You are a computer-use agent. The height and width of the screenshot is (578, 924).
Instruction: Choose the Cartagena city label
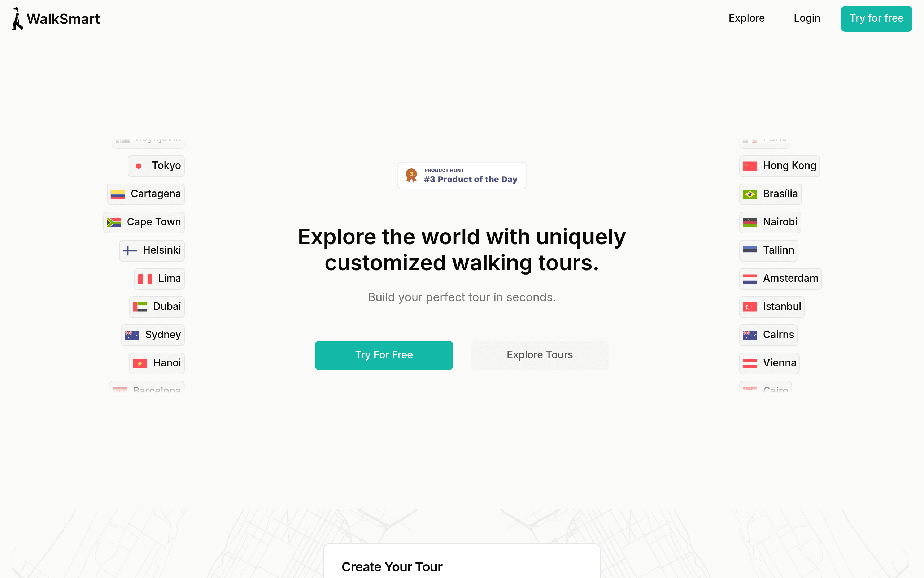click(x=156, y=194)
